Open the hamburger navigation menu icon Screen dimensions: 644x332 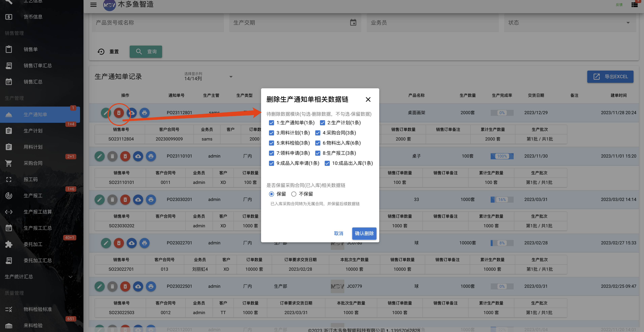coord(93,5)
